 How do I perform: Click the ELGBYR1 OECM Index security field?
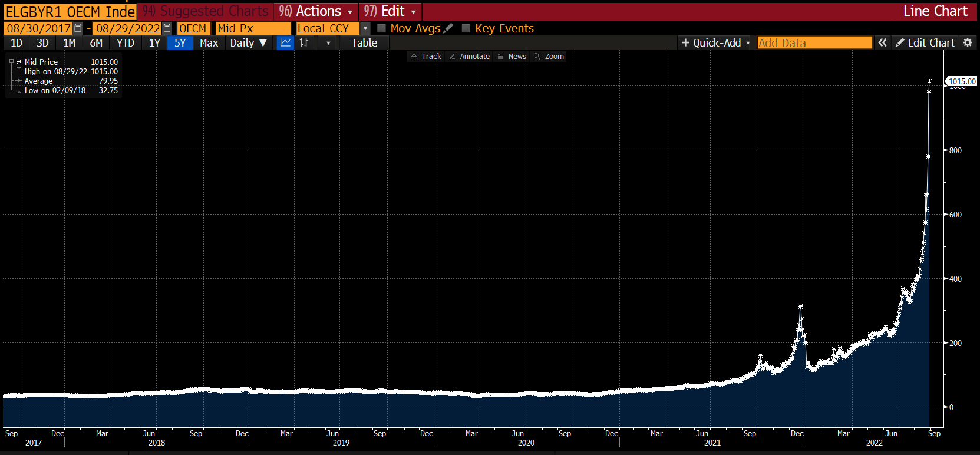click(70, 12)
